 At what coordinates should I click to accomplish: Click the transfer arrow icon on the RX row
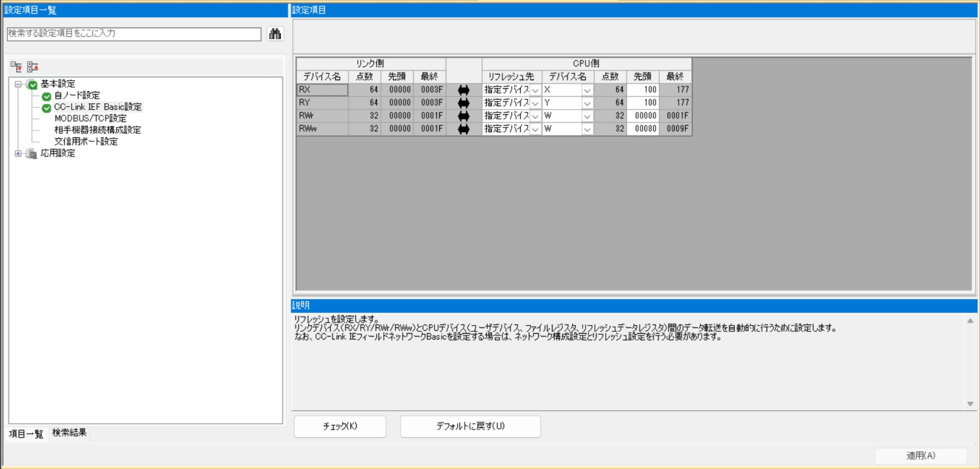(x=463, y=89)
